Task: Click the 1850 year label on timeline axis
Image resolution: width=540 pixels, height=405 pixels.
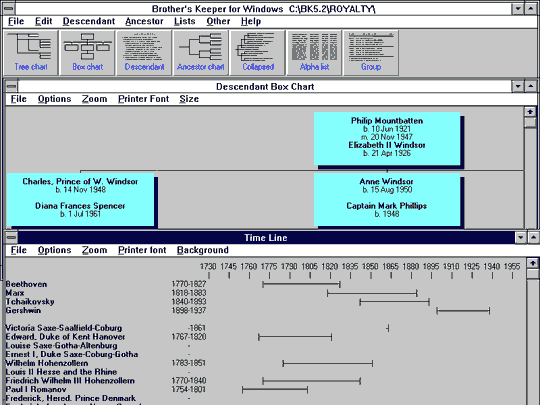Action: (x=370, y=267)
